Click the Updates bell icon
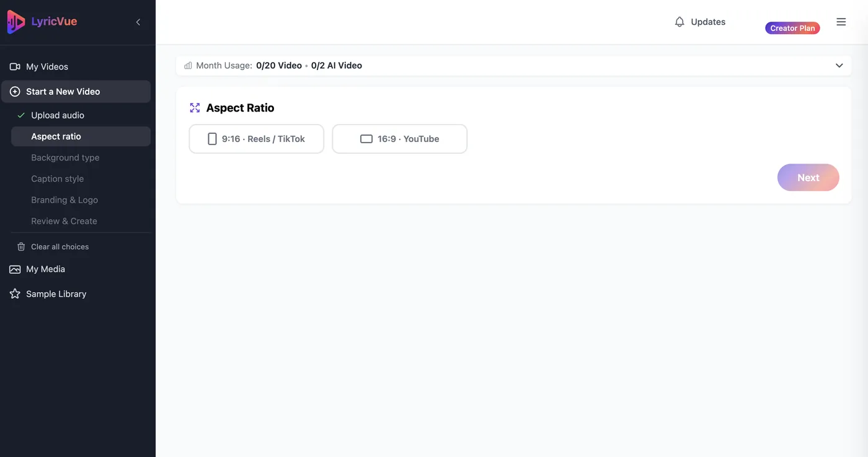The height and width of the screenshot is (457, 868). pyautogui.click(x=680, y=22)
